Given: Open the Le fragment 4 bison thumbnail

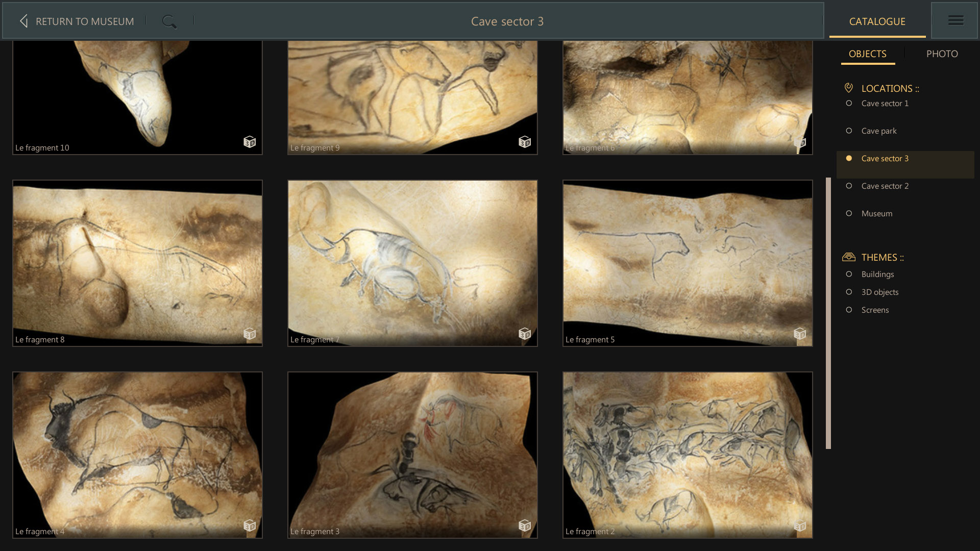Looking at the screenshot, I should [x=137, y=455].
